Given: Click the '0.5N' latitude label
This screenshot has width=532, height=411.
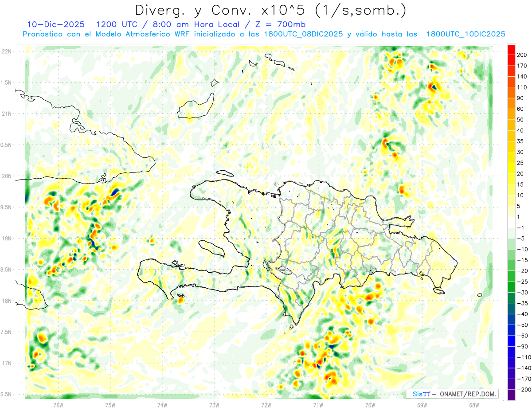Looking at the screenshot, I should [7, 145].
